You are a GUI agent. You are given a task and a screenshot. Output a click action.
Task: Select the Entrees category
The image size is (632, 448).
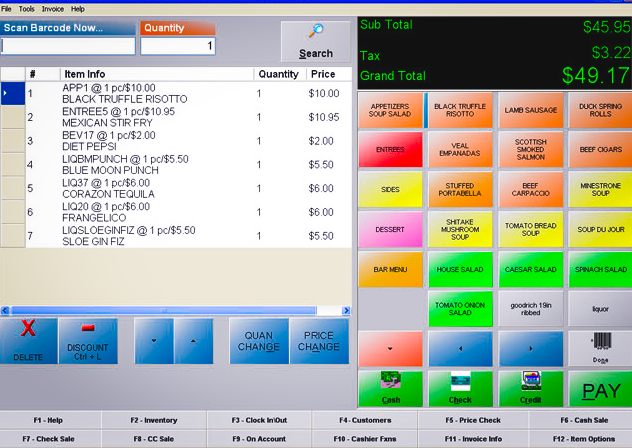(x=390, y=150)
